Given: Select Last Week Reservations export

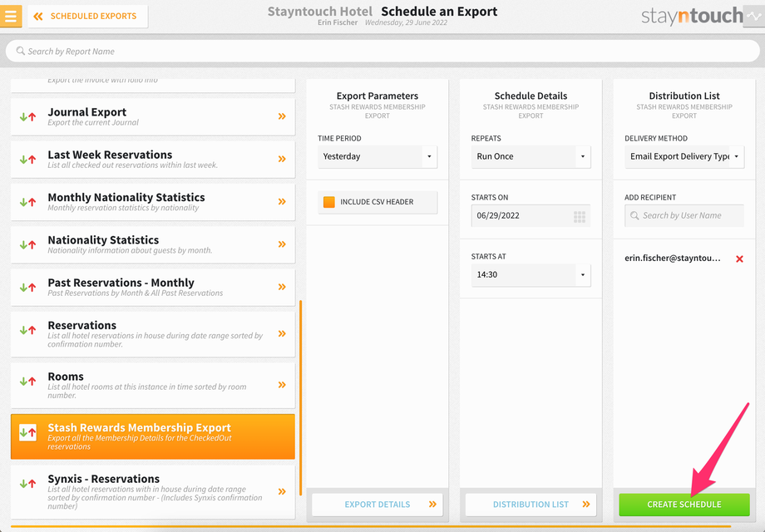Looking at the screenshot, I should point(153,160).
